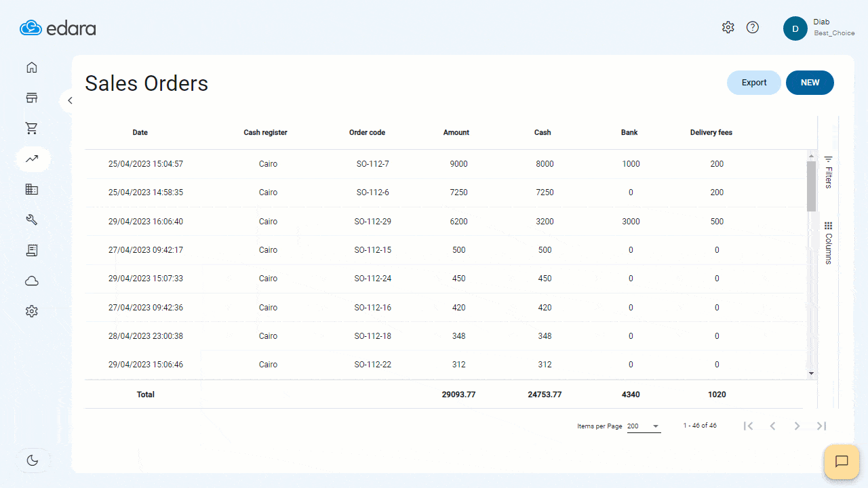Click the NEW button
The width and height of the screenshot is (868, 488).
[x=810, y=83]
